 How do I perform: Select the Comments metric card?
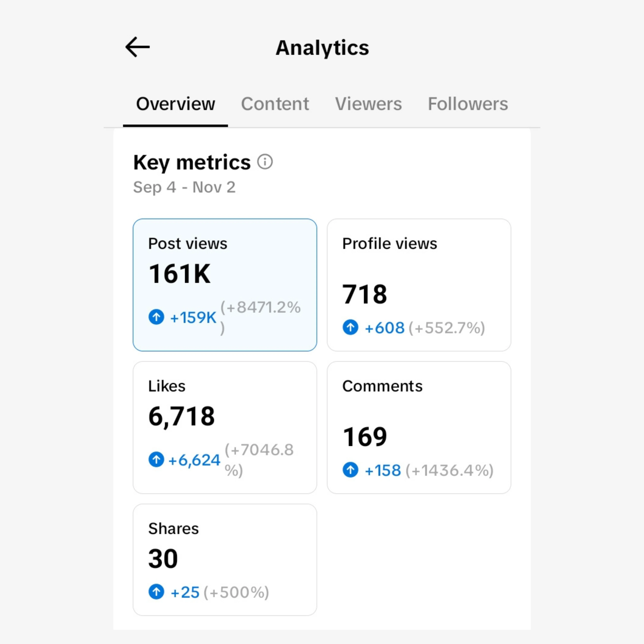click(x=419, y=427)
